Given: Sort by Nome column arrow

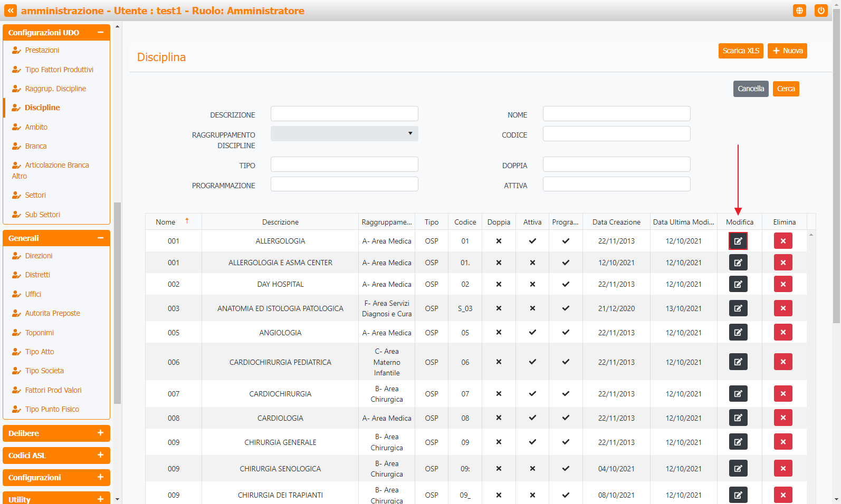Looking at the screenshot, I should pyautogui.click(x=187, y=221).
